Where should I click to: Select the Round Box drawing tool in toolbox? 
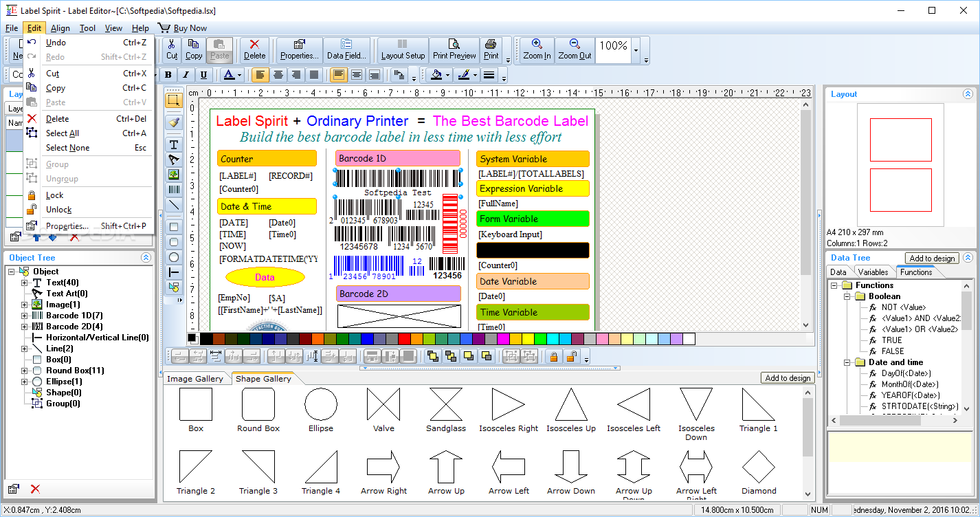(174, 242)
